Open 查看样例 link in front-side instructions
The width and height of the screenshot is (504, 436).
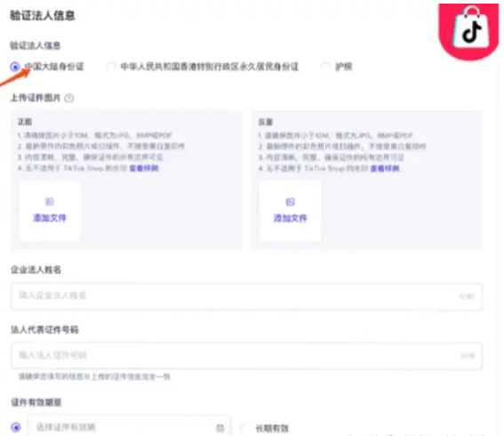(144, 168)
